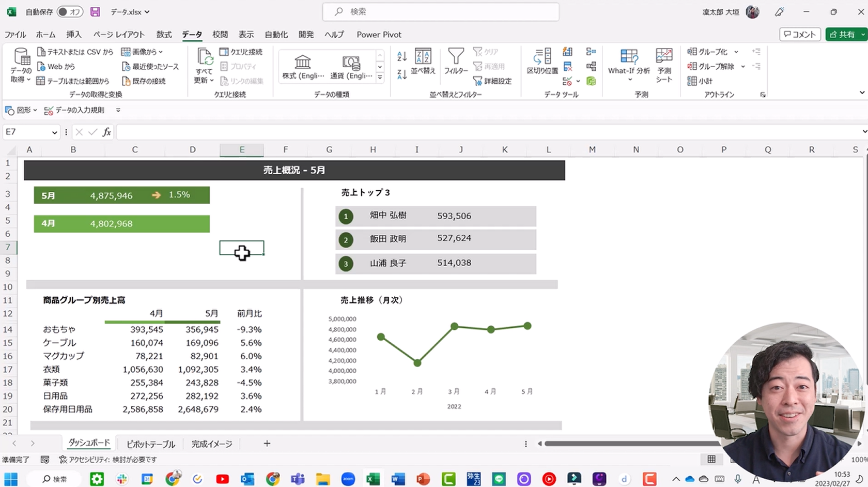This screenshot has width=868, height=487.
Task: Open the グループ解除 dropdown arrow
Action: point(743,66)
